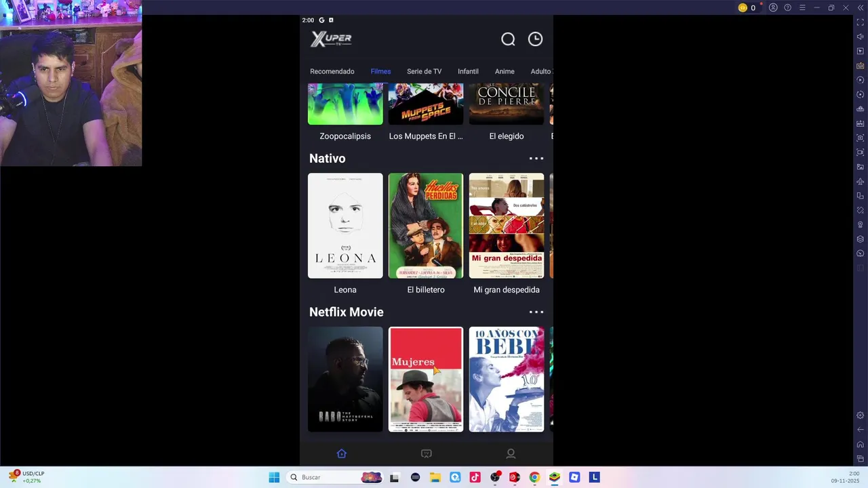The image size is (868, 488).
Task: Expand Netflix Movie section three-dots more
Action: [536, 312]
